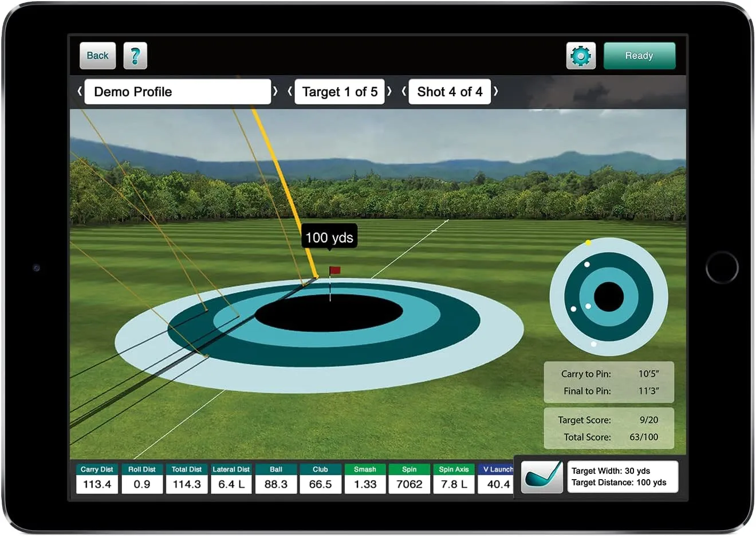Click the Target Score 9/20 display
Image resolution: width=756 pixels, height=537 pixels.
[609, 420]
